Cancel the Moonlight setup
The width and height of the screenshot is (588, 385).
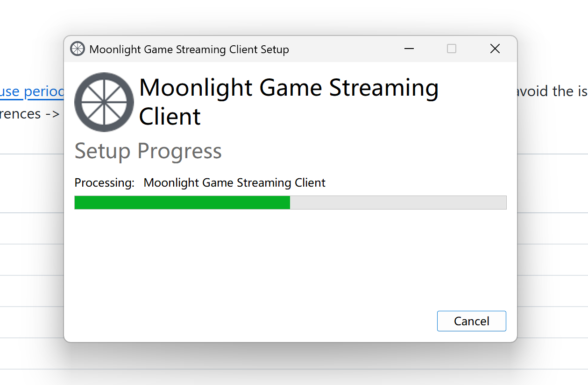point(471,321)
